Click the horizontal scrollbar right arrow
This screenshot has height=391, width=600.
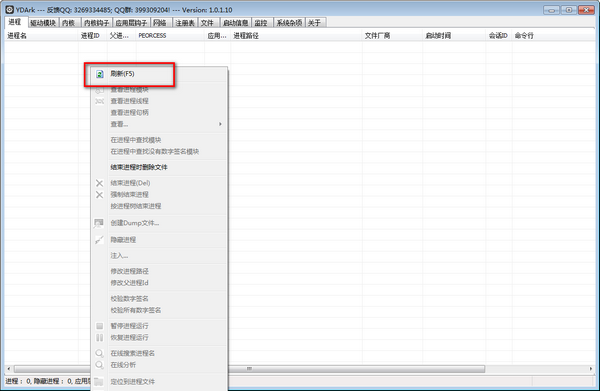[x=591, y=369]
